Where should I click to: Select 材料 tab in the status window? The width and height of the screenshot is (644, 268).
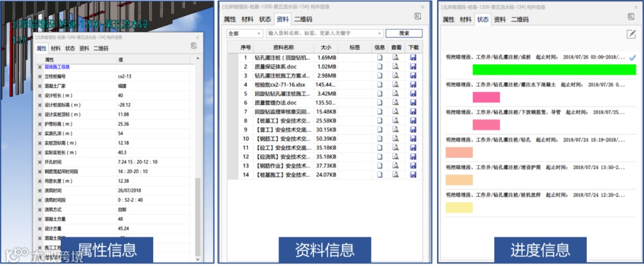click(x=465, y=19)
